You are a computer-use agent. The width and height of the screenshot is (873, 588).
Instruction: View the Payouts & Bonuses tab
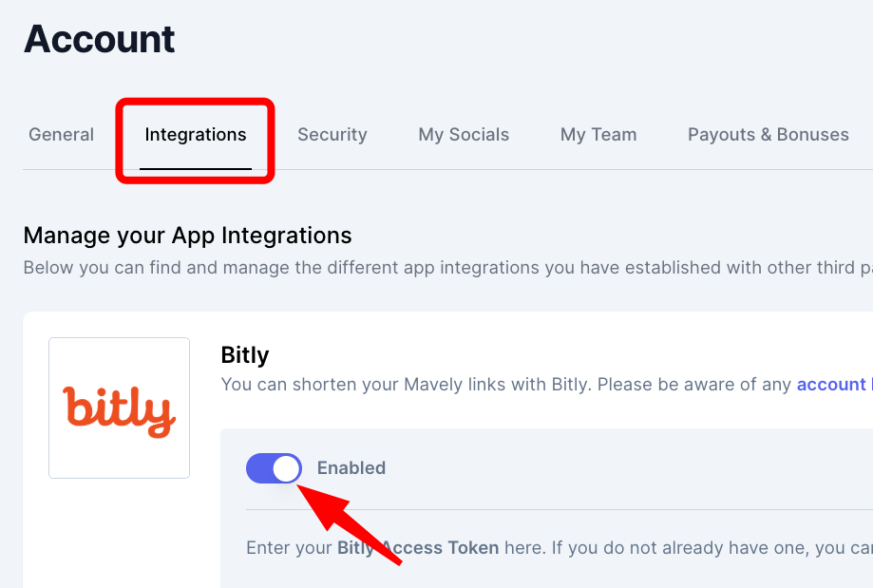click(x=768, y=135)
